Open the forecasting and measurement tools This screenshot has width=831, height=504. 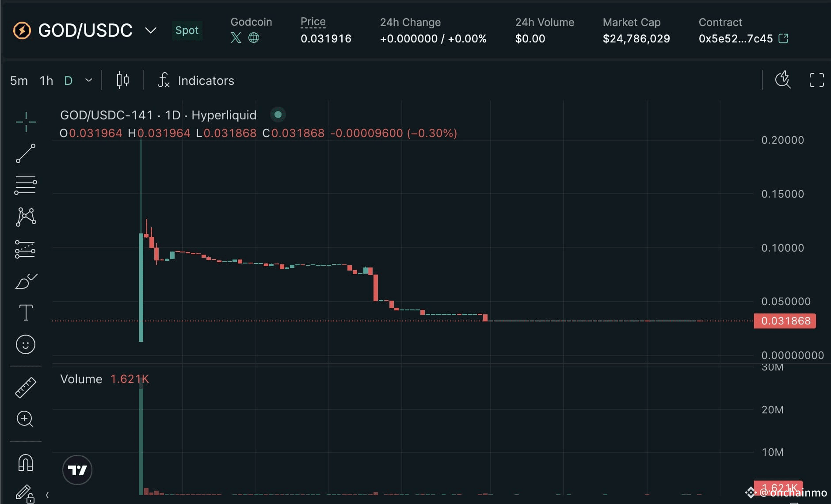click(25, 249)
